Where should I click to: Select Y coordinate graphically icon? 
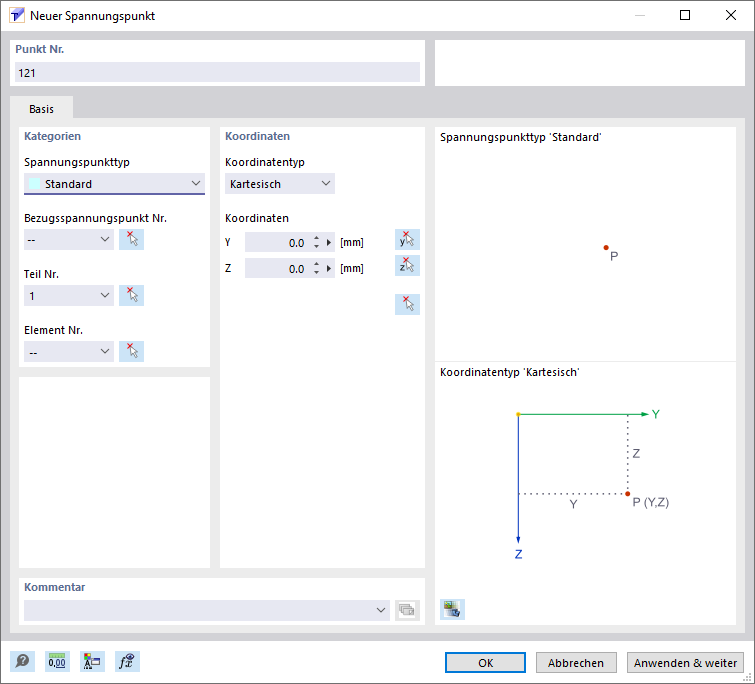tap(407, 239)
